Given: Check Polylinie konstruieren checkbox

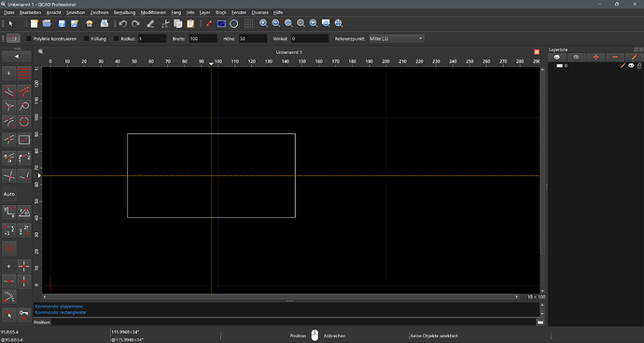Looking at the screenshot, I should coord(29,38).
